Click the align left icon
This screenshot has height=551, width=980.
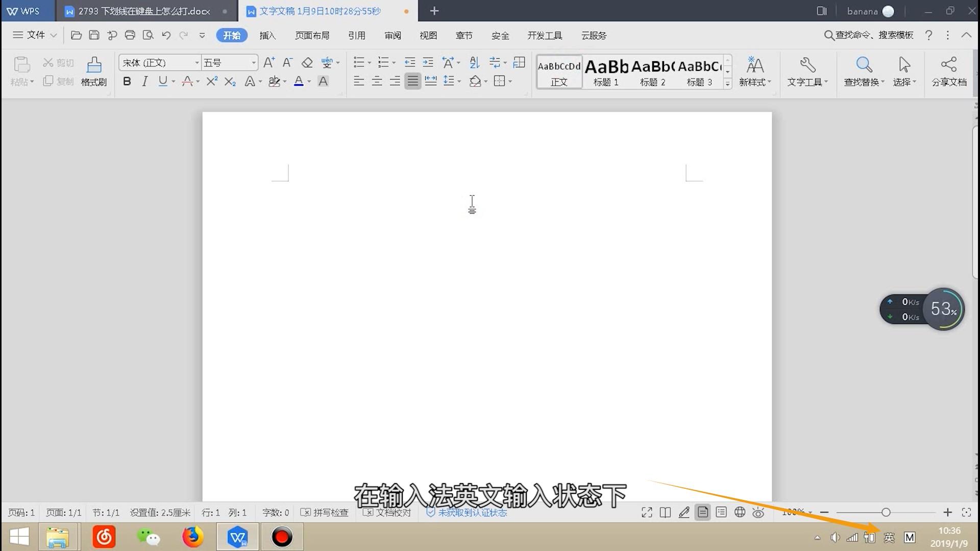pos(359,81)
